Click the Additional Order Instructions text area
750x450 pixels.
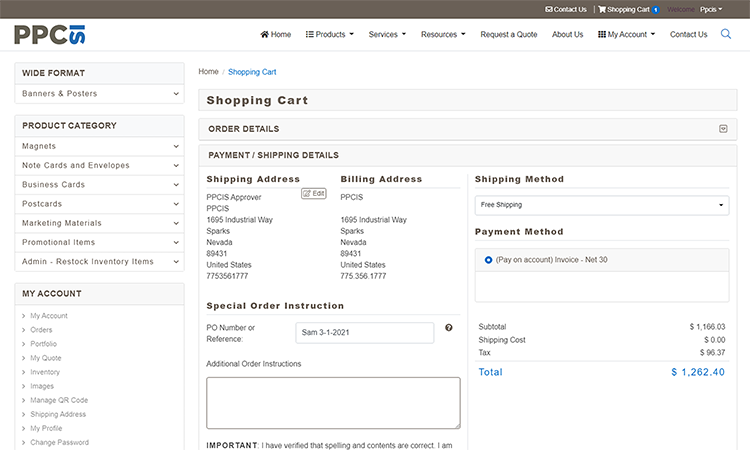click(333, 403)
